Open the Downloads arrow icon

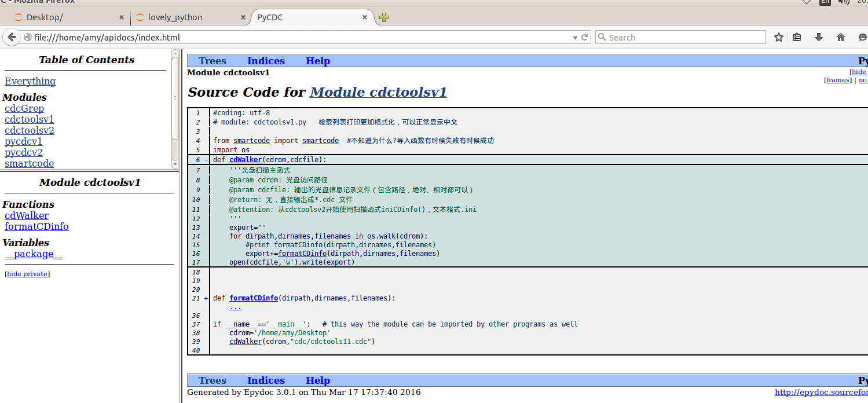tap(819, 38)
